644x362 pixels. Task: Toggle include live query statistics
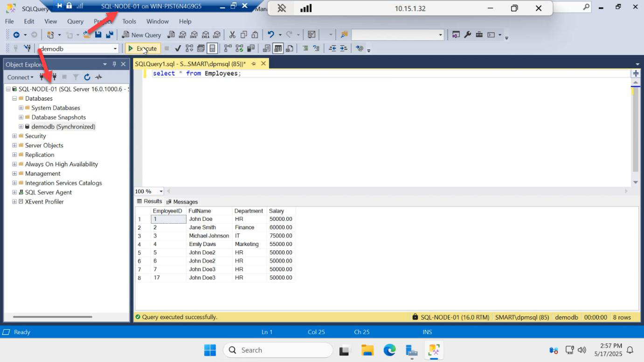tap(239, 48)
